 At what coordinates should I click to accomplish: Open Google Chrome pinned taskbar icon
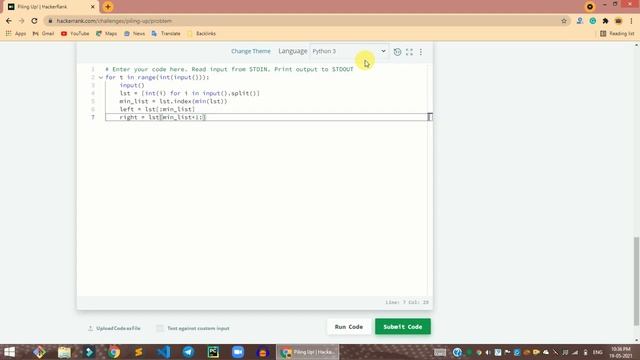coord(114,352)
